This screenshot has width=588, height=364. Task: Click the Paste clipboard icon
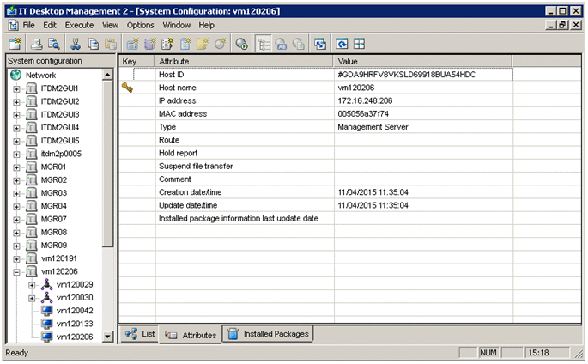(109, 43)
